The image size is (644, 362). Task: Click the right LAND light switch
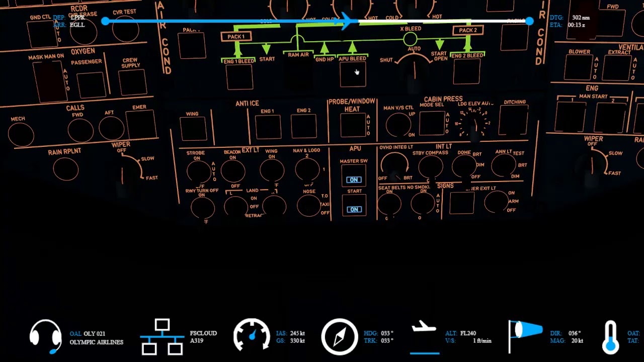click(274, 206)
